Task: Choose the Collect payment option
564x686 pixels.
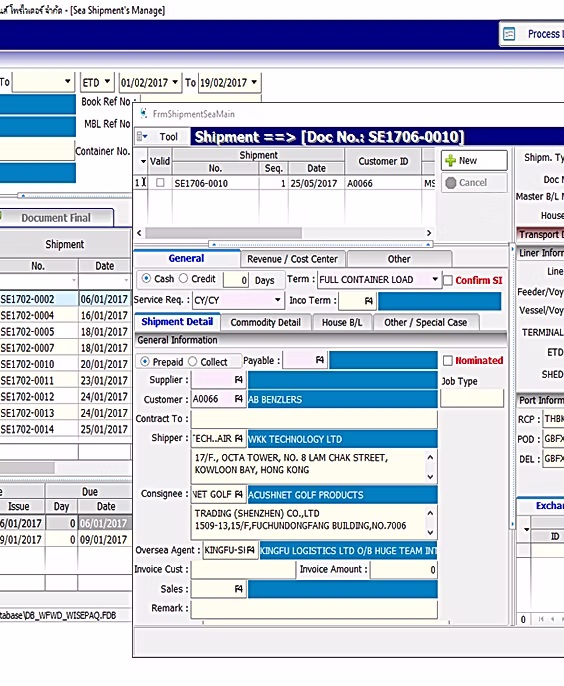Action: (x=193, y=361)
